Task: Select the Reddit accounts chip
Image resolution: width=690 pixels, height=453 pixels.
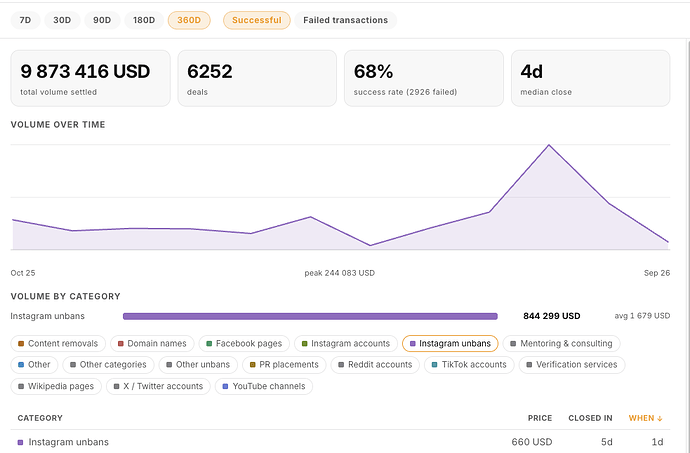Action: tap(375, 365)
